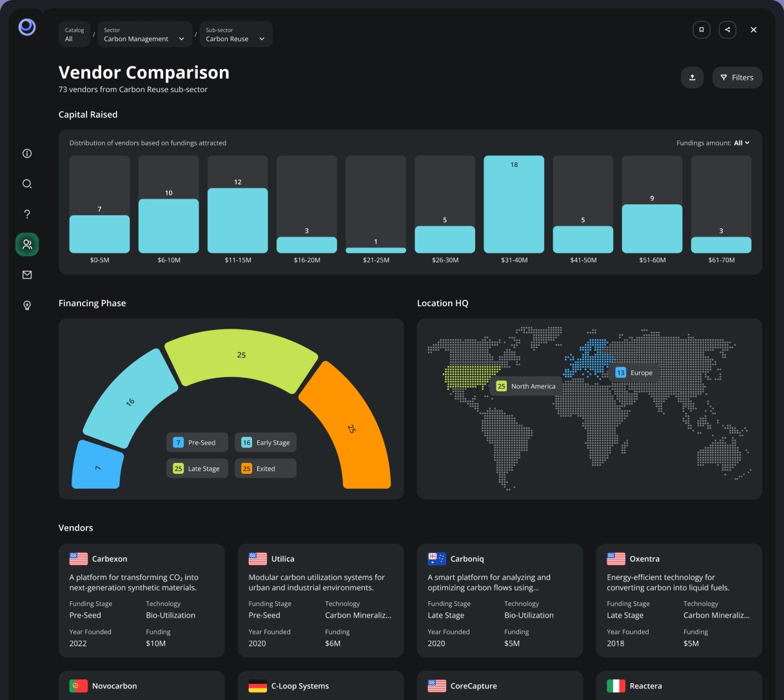
Task: Open the mail icon in sidebar
Action: pos(27,275)
